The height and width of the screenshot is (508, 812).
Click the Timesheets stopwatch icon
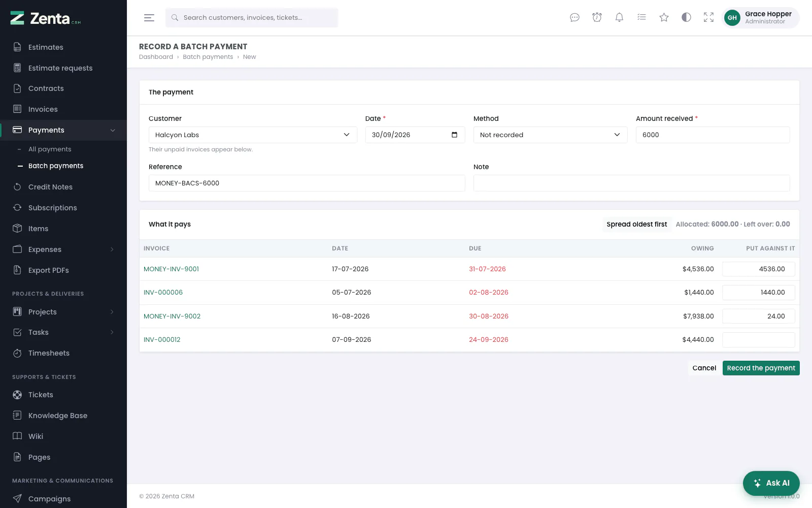(x=17, y=353)
